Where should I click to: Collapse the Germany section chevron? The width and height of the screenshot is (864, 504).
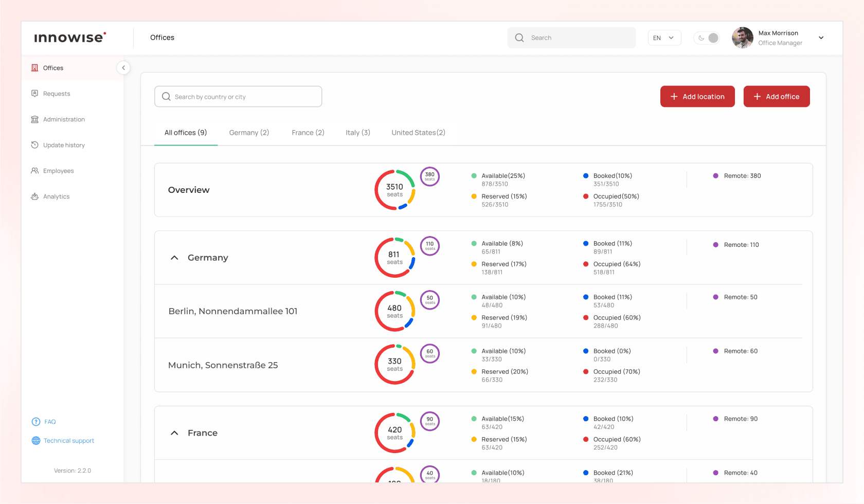coord(174,258)
